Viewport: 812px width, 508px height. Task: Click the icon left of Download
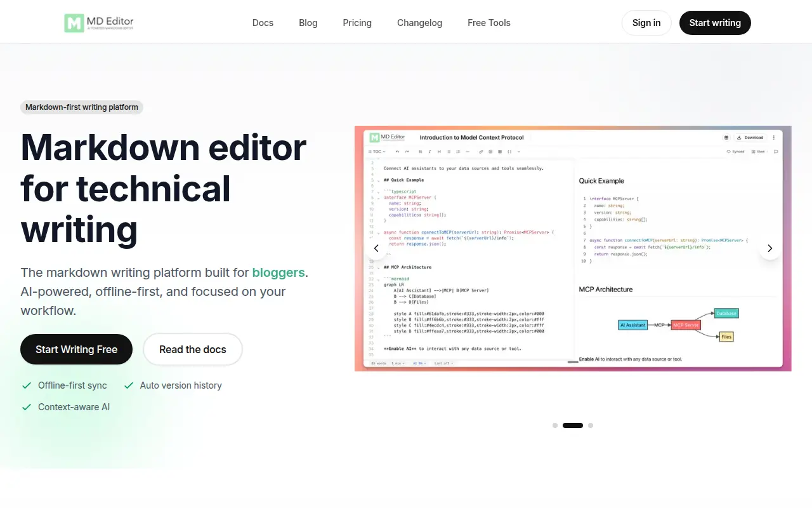tap(726, 137)
